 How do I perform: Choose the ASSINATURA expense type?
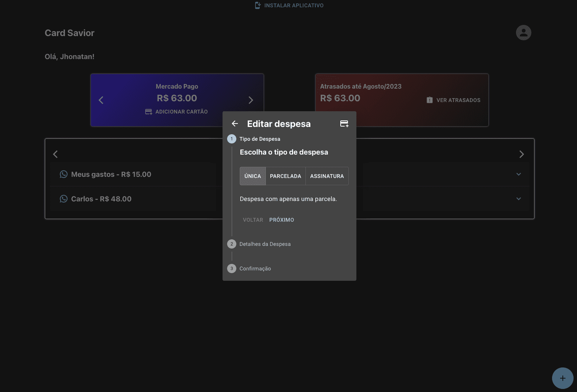(x=327, y=176)
